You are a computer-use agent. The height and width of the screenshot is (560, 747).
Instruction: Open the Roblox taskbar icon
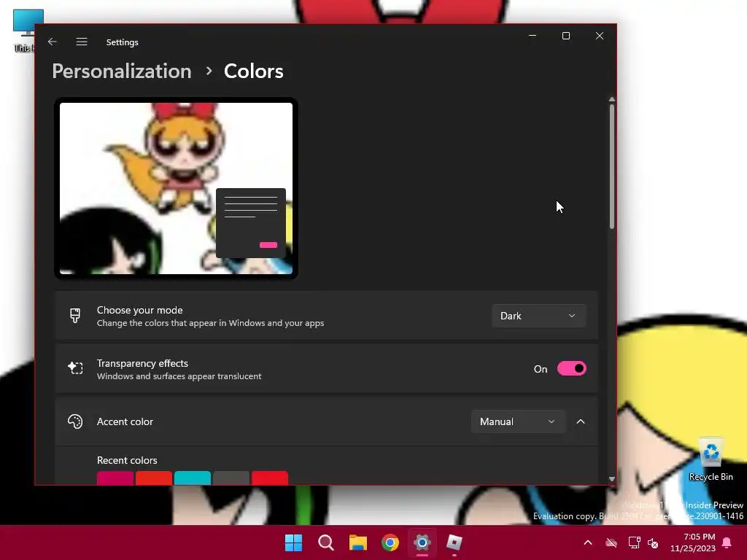454,542
